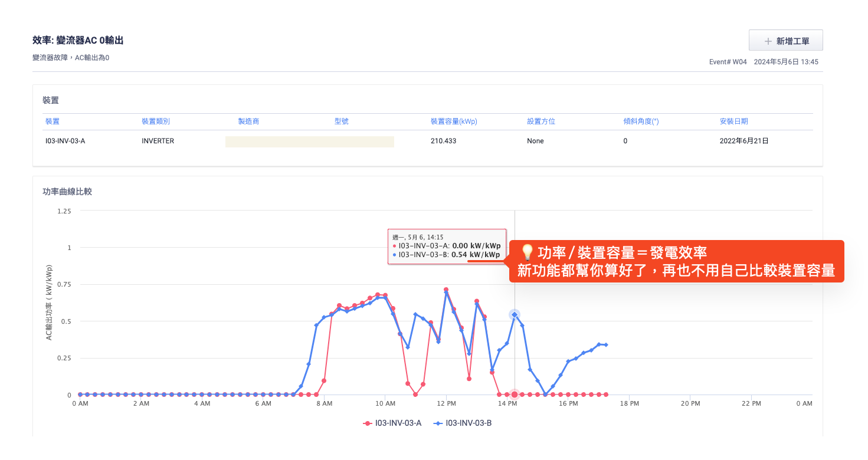868x460 pixels.
Task: Click the 12 PM x-axis label
Action: tap(446, 404)
